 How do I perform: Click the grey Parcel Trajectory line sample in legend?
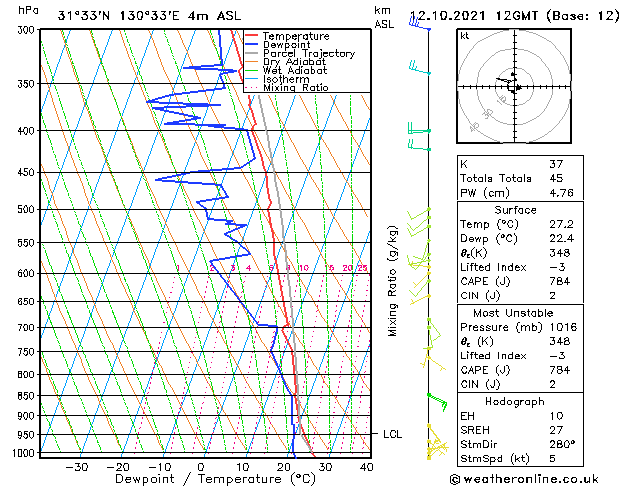click(252, 53)
